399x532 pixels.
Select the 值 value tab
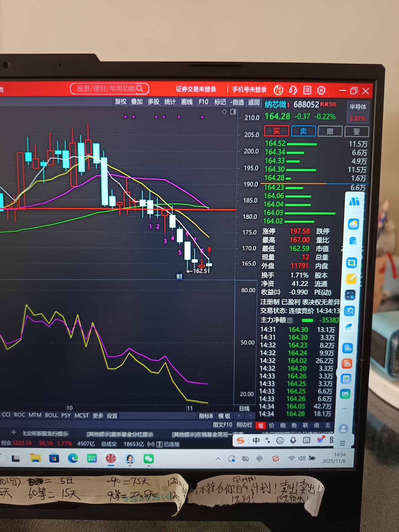point(316,425)
